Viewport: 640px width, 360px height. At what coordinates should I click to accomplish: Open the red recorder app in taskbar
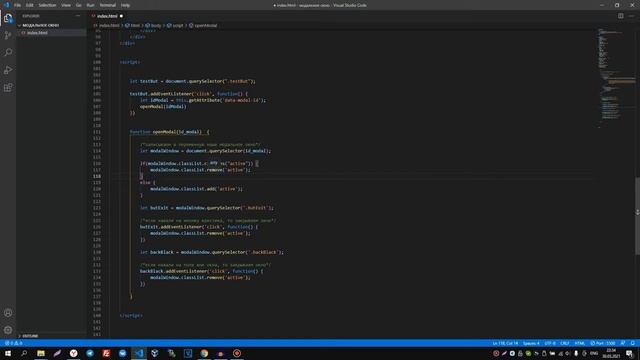[x=237, y=353]
